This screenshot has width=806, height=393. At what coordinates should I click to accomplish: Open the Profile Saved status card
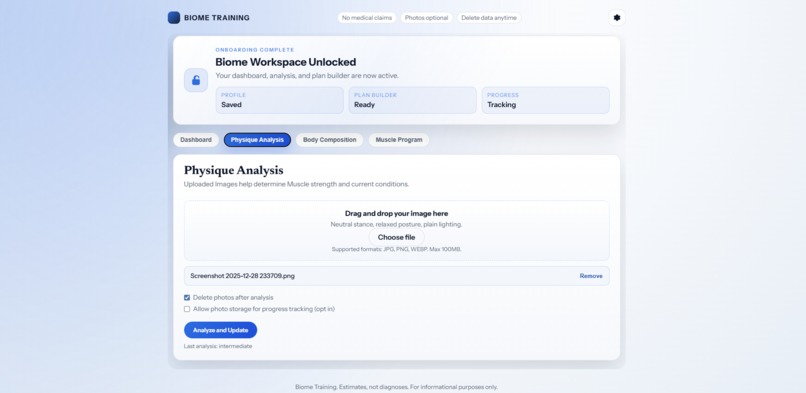tap(280, 100)
